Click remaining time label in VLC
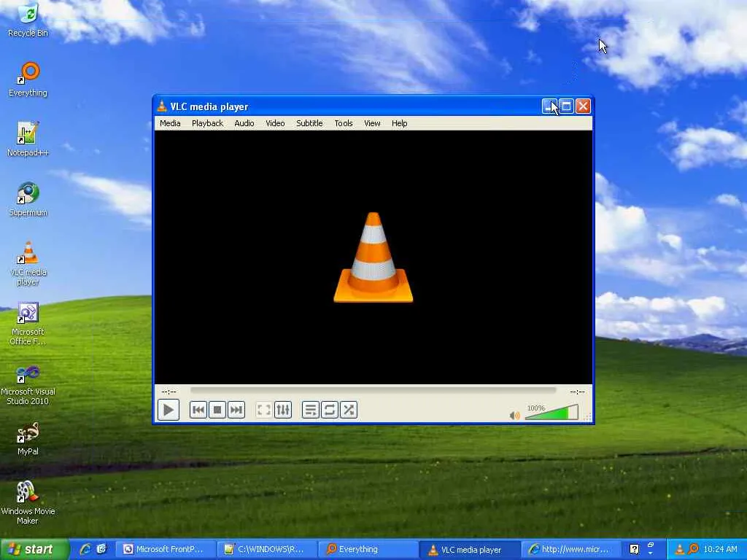This screenshot has width=747, height=560. pos(578,392)
